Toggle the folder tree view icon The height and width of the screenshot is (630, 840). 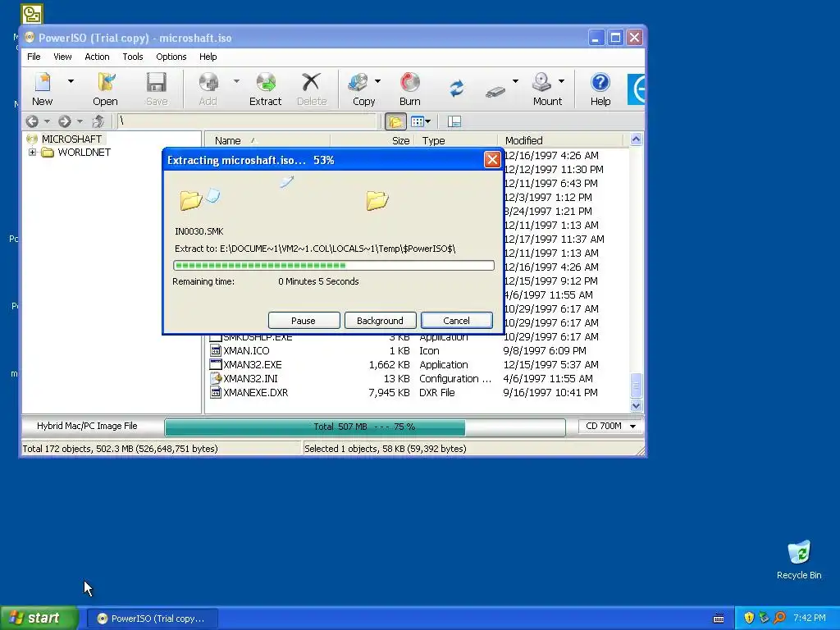point(395,121)
